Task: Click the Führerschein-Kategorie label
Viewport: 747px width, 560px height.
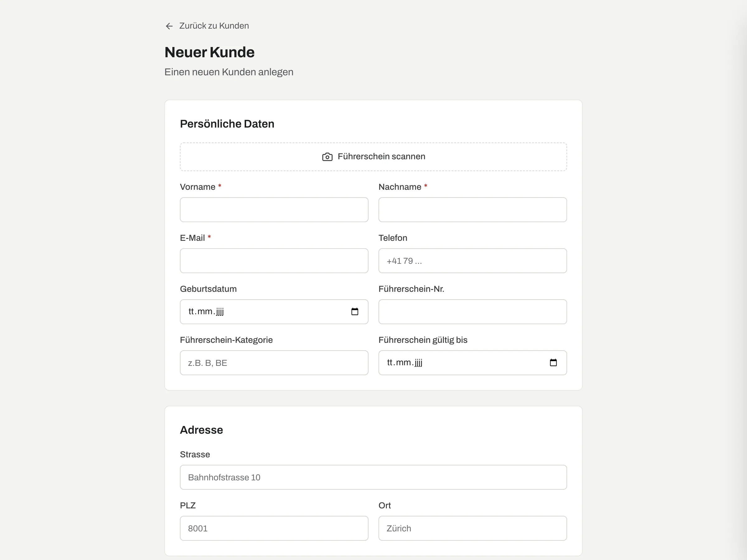Action: [x=226, y=340]
